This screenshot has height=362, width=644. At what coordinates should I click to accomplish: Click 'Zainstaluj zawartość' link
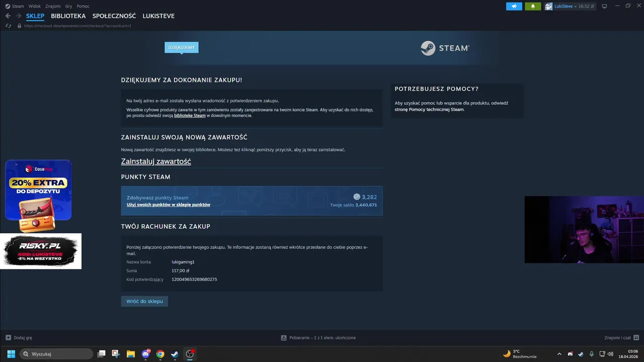(156, 161)
